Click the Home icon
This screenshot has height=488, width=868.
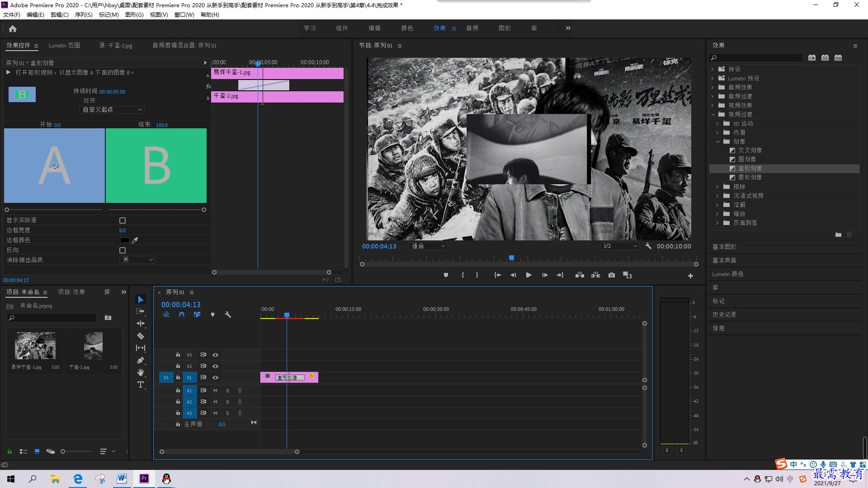pyautogui.click(x=13, y=28)
